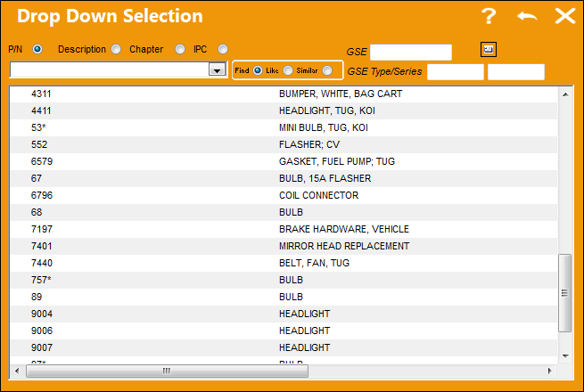584x392 pixels.
Task: Click MINI BULB, TUG, KOI description
Action: tap(324, 127)
